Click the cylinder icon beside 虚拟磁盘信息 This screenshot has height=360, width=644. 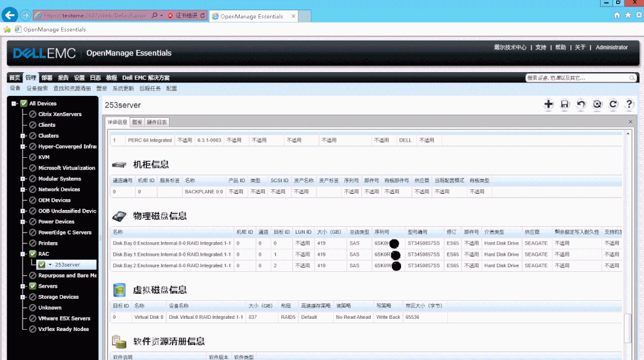119,290
